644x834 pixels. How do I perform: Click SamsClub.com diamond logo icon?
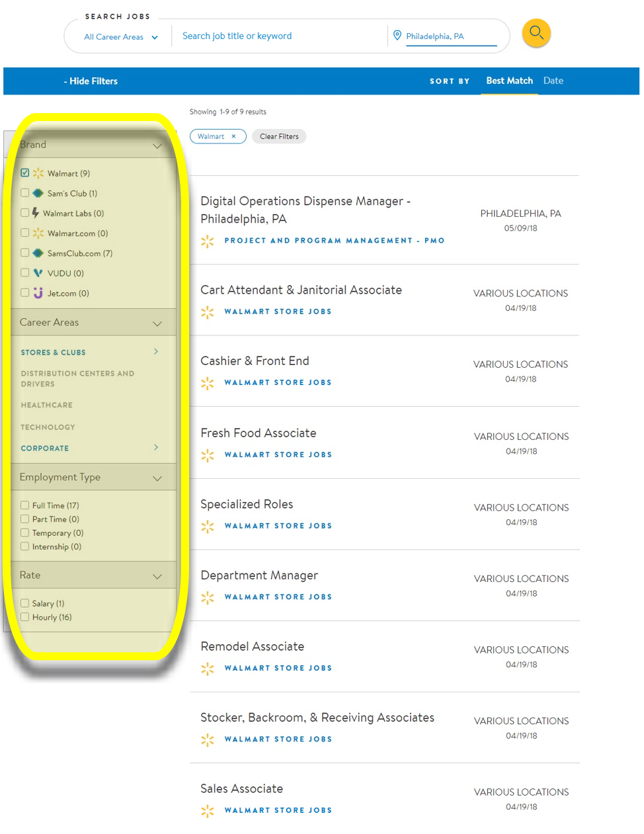point(38,253)
